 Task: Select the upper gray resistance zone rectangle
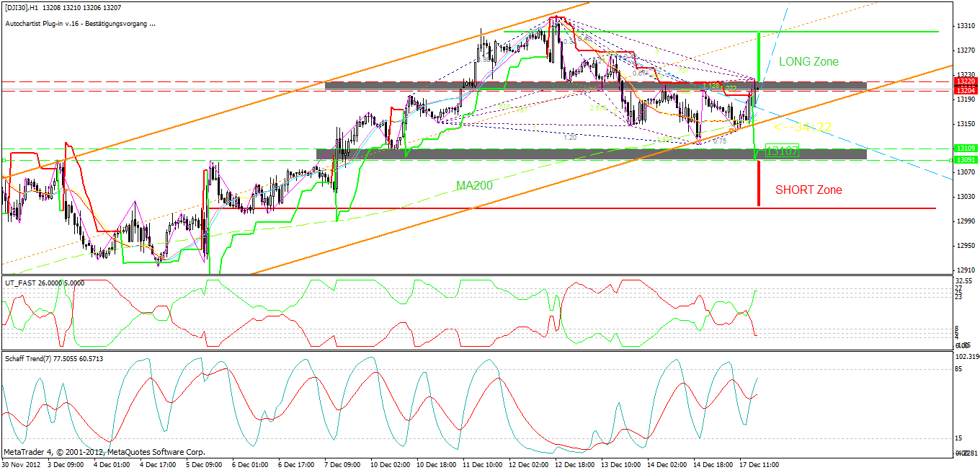595,85
